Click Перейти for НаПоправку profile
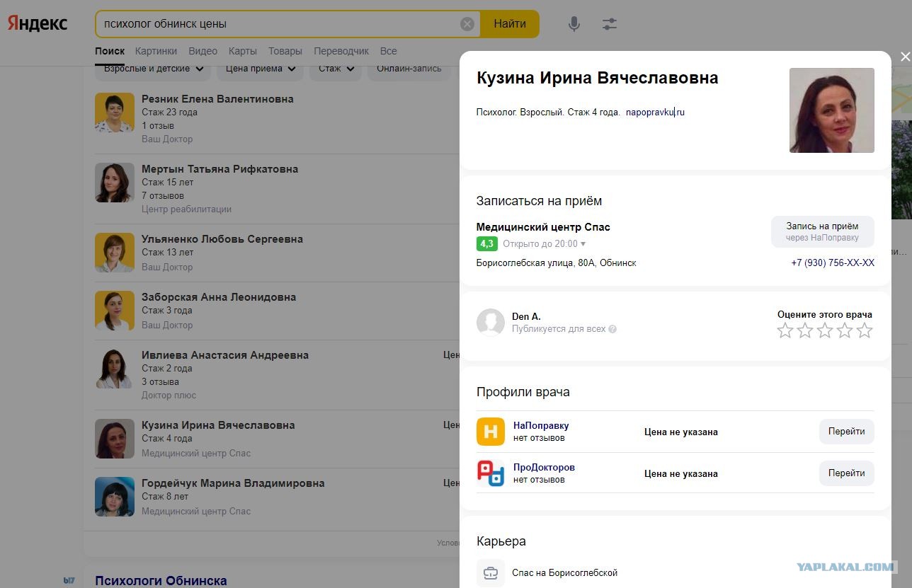 [x=847, y=432]
